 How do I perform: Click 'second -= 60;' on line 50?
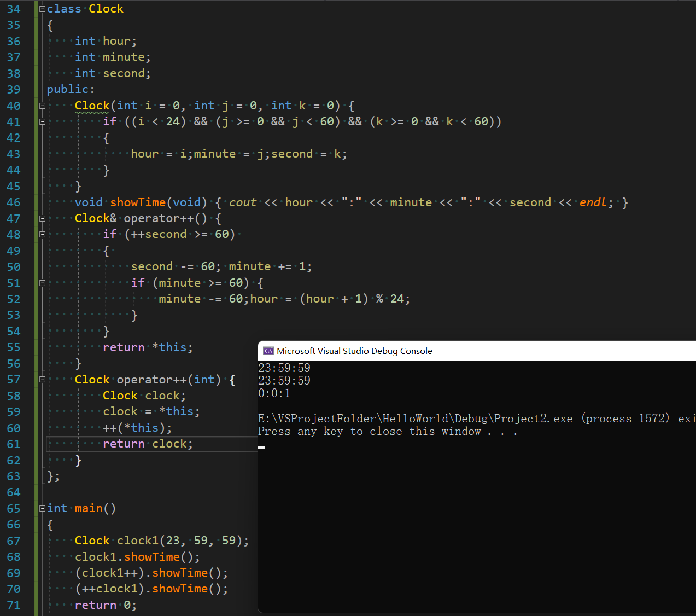pyautogui.click(x=176, y=266)
